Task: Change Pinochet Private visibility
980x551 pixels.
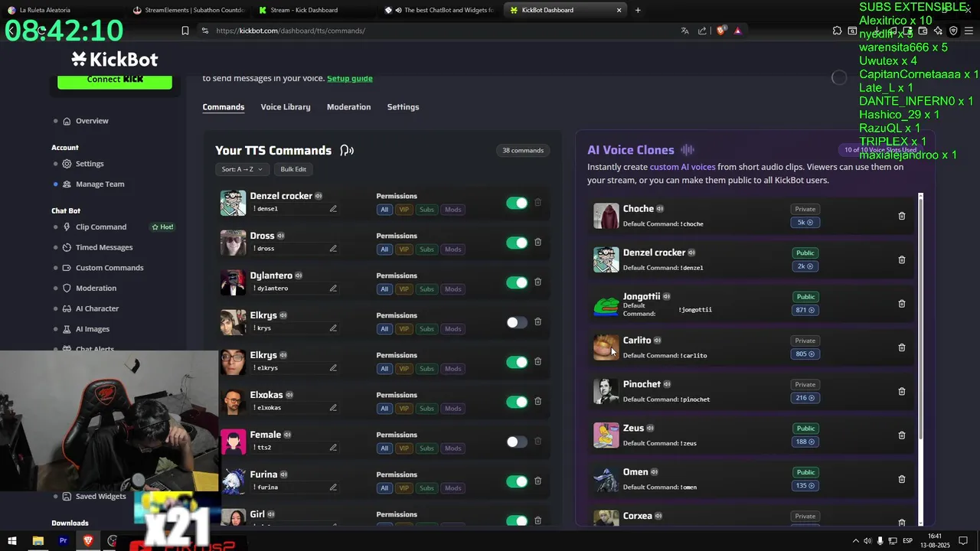Action: [x=805, y=384]
